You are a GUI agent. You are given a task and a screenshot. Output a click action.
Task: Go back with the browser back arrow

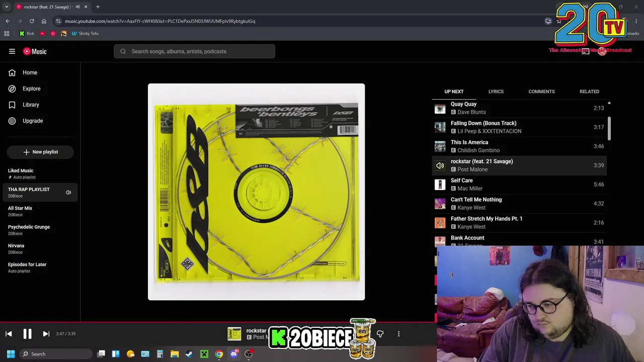(8, 21)
